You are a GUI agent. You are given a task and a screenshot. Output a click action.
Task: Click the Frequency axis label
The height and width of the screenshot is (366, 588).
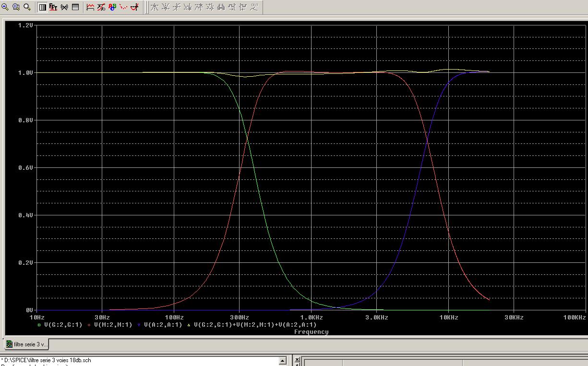311,331
